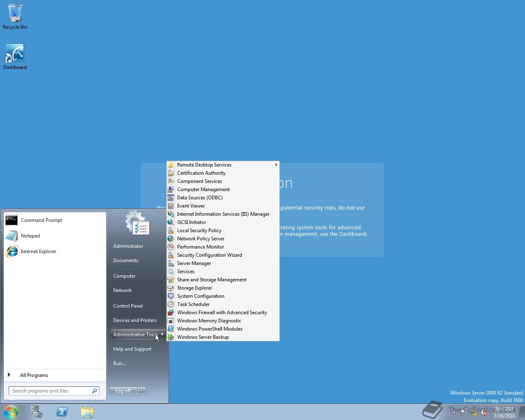Viewport: 525px width, 420px height.
Task: Click the Action Center flag tray icon
Action: pyautogui.click(x=463, y=413)
